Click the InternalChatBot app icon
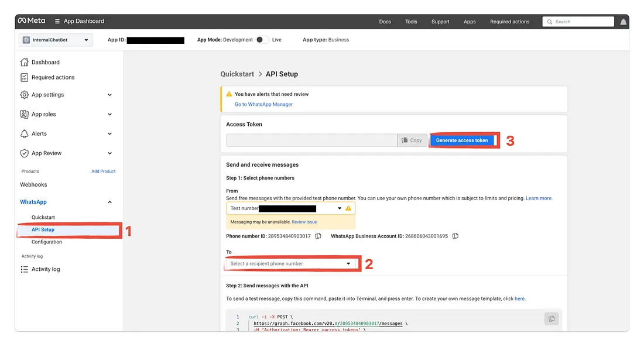 click(x=26, y=40)
